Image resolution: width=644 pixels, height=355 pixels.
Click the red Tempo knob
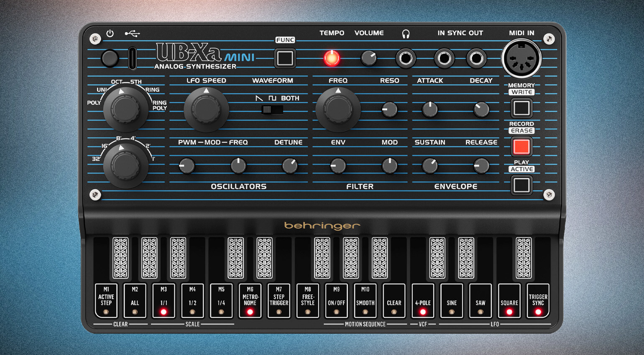332,58
